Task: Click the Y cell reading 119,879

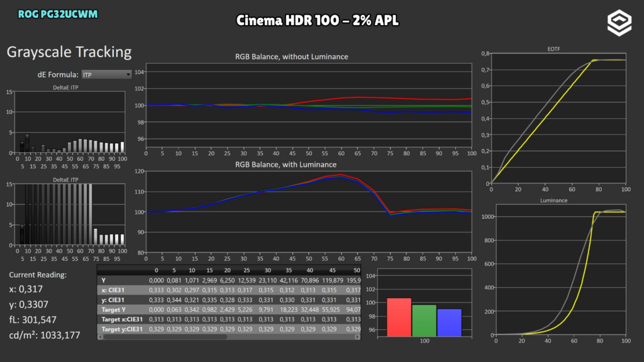Action: [x=333, y=280]
